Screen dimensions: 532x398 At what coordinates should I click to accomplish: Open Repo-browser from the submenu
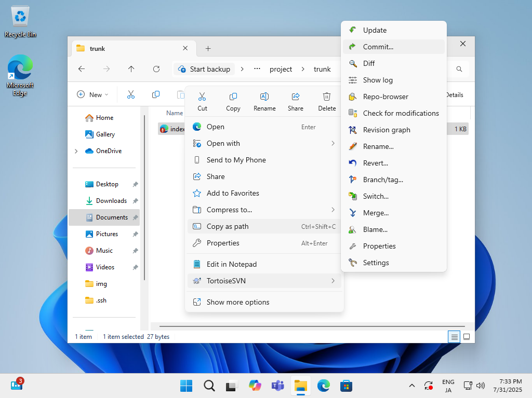point(394,97)
